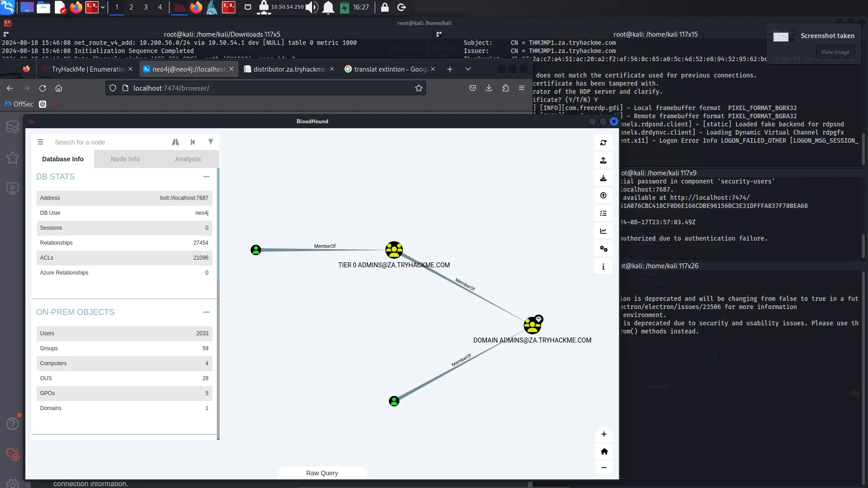Switch to Database Info tab
Image resolution: width=868 pixels, height=488 pixels.
63,159
